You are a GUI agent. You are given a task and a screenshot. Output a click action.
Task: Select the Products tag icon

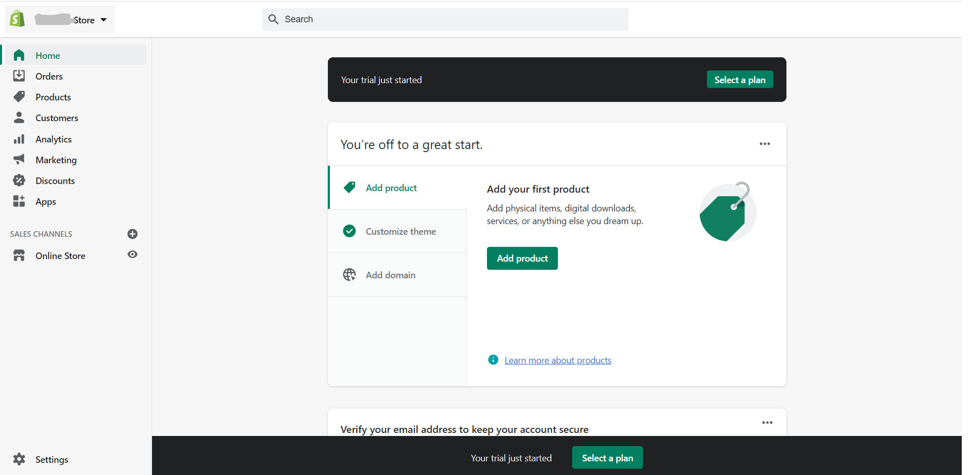point(19,96)
